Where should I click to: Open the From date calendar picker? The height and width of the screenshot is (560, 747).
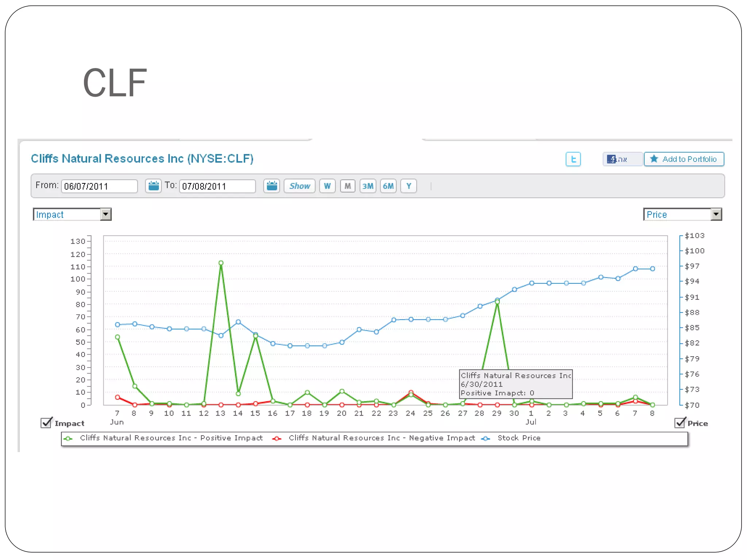(154, 186)
